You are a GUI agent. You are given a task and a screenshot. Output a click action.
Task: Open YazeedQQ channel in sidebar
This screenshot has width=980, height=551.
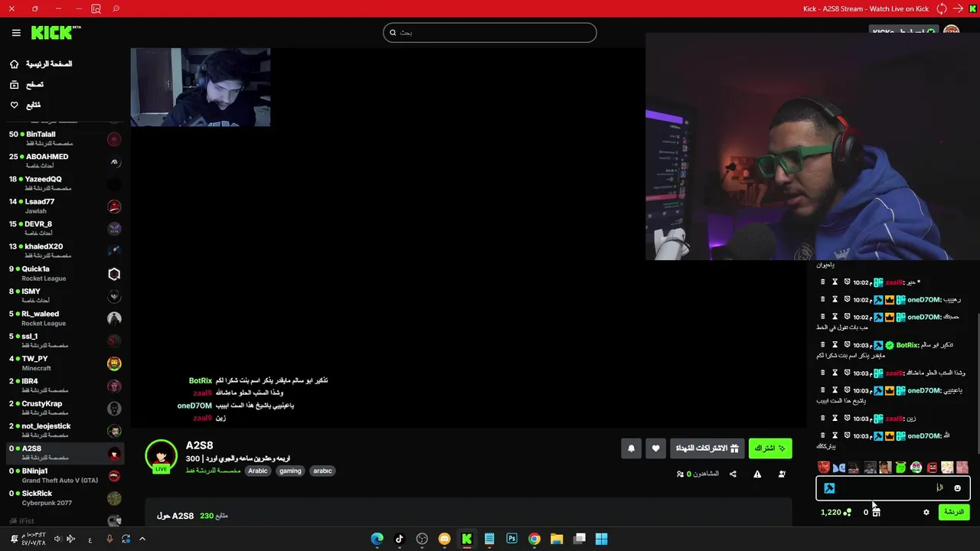tap(64, 184)
